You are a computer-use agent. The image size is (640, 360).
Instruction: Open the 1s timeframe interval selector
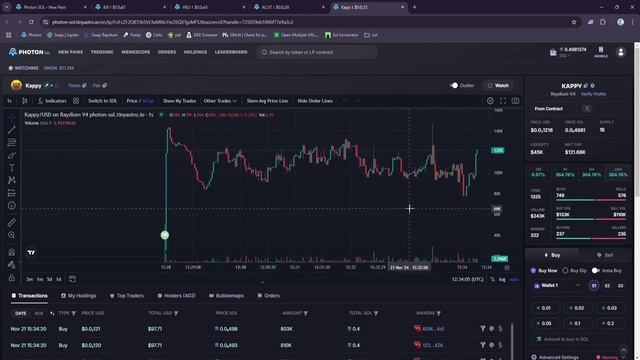coord(9,101)
